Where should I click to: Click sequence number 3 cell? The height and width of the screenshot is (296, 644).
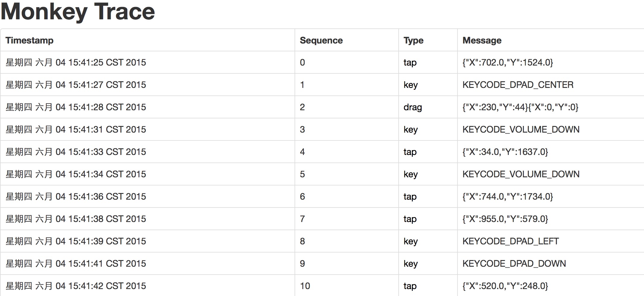(x=302, y=130)
